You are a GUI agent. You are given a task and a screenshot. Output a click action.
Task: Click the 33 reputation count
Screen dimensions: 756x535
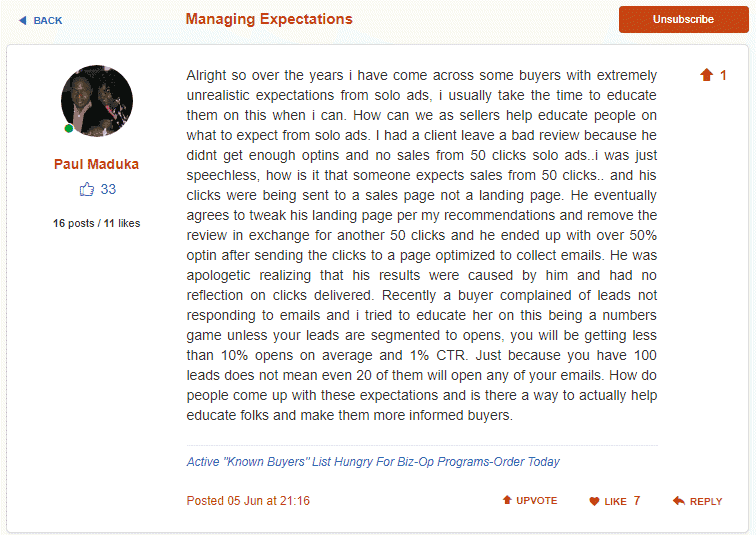(108, 189)
